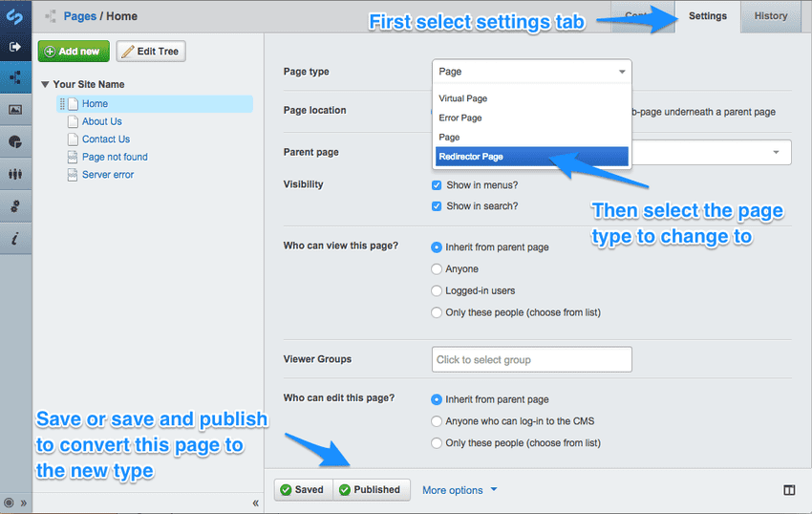
Task: Open Files section via image sidebar icon
Action: (15, 110)
